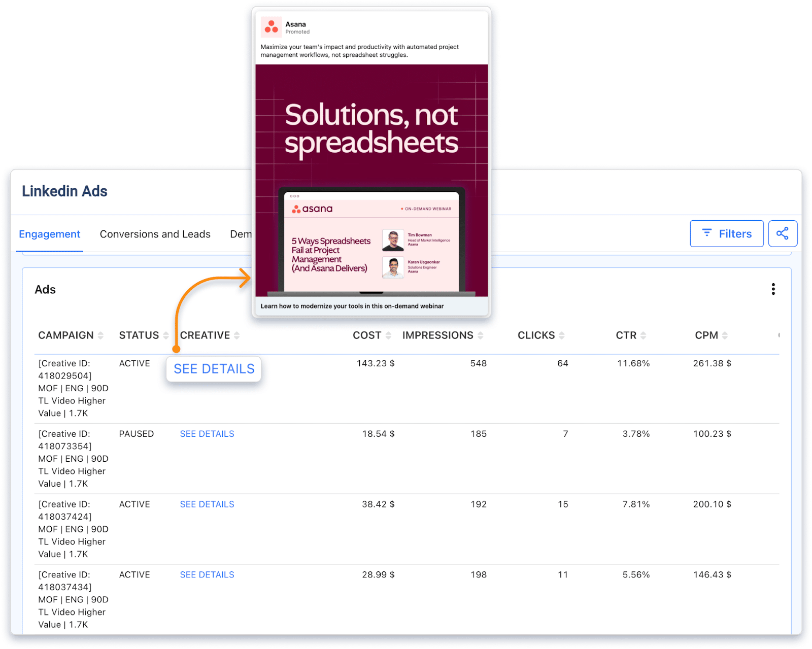Switch to the Conversions and Leads tab
The image size is (812, 649).
[155, 234]
